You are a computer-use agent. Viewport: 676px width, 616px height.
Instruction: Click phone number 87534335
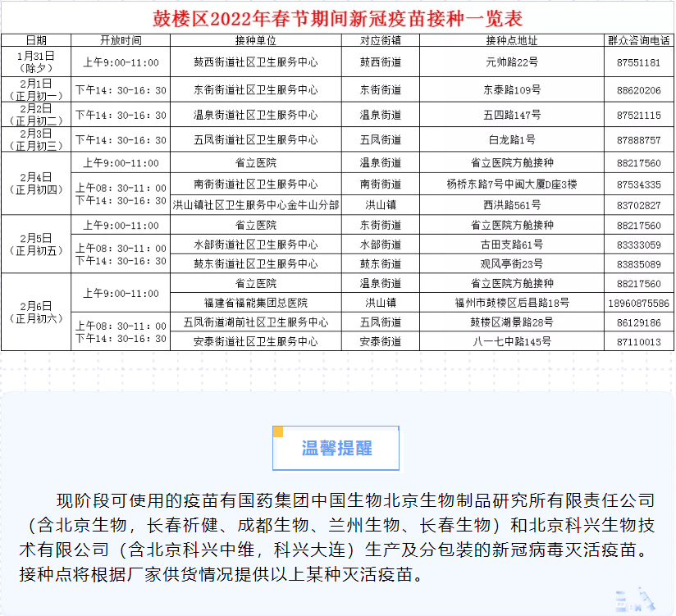(x=639, y=185)
